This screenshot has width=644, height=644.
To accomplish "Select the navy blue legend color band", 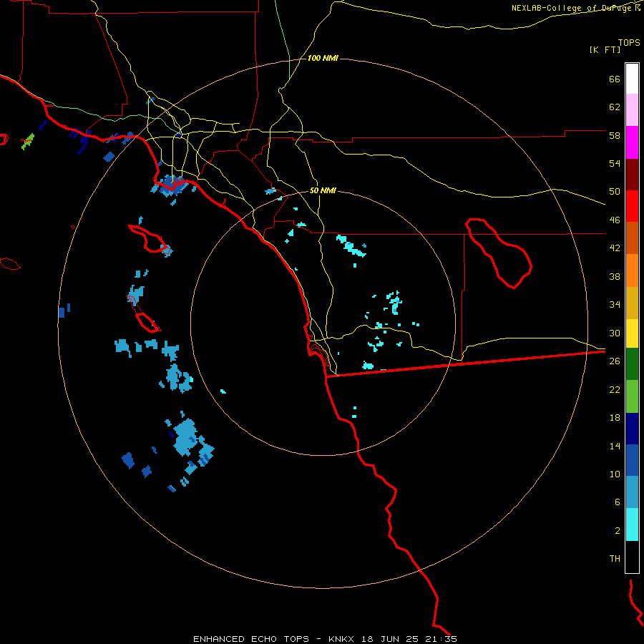I will pyautogui.click(x=632, y=429).
